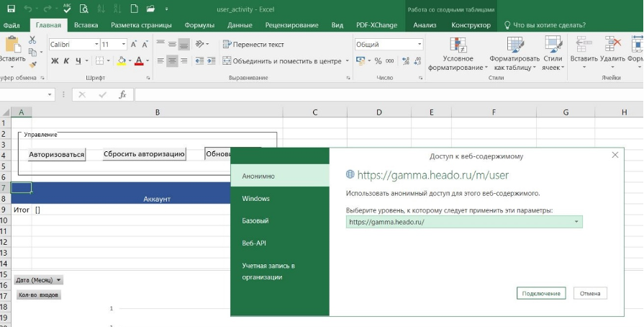Toggle center horizontal alignment
The width and height of the screenshot is (644, 327).
click(172, 61)
